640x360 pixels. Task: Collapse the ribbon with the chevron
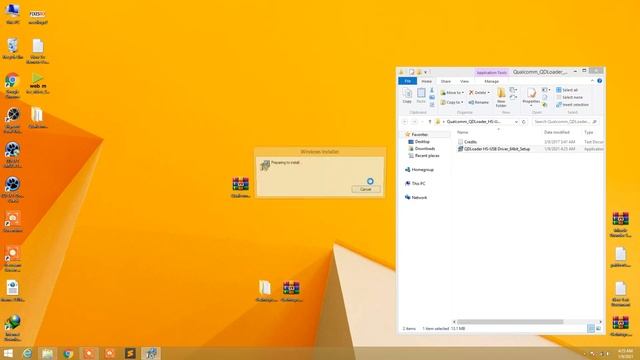[x=592, y=81]
